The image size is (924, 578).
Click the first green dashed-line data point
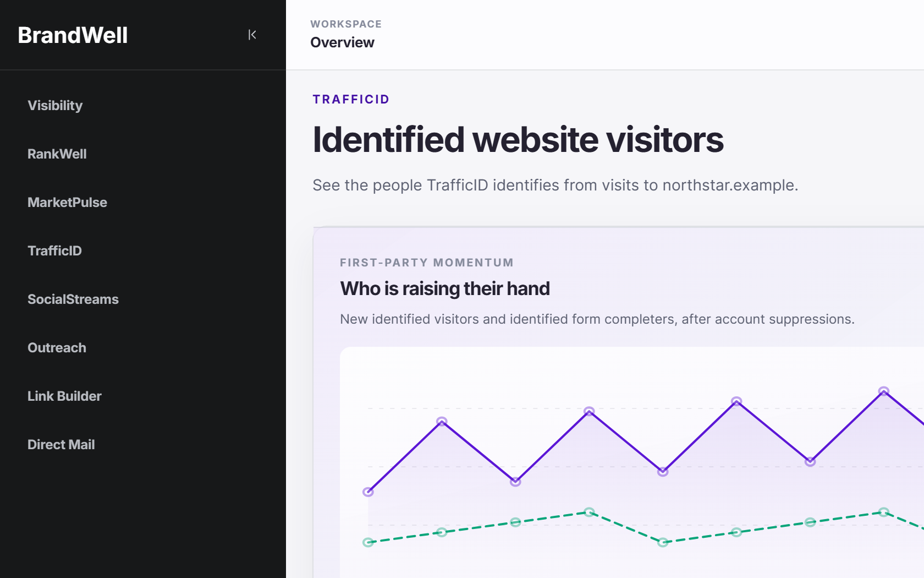point(368,542)
